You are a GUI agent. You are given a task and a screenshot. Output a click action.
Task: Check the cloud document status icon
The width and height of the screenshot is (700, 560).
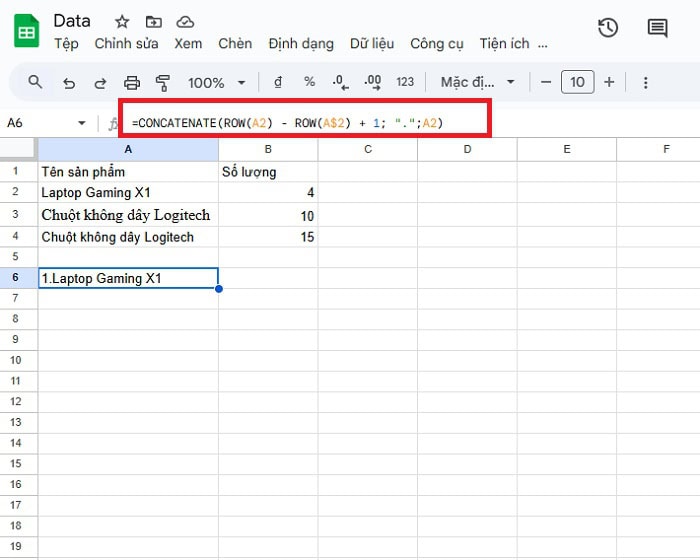tap(184, 21)
